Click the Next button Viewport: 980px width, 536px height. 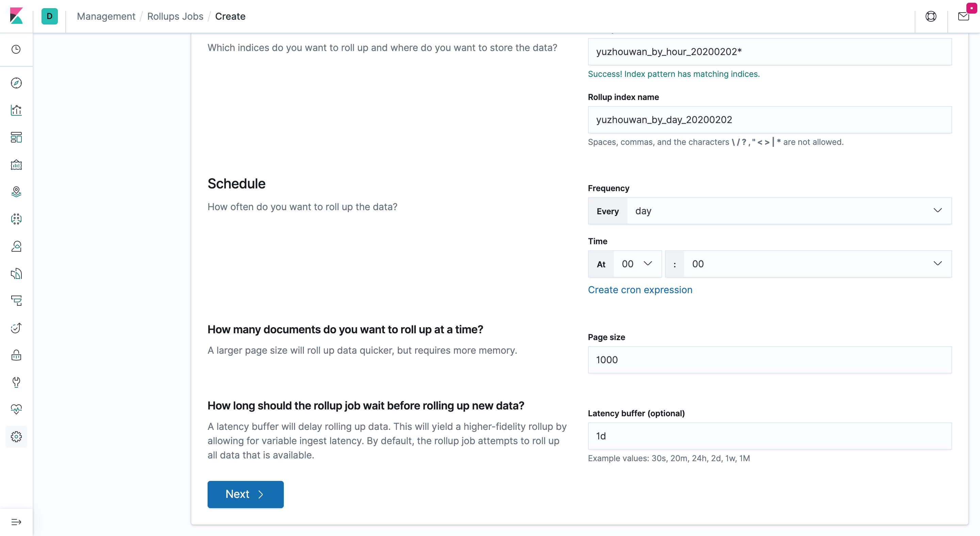point(245,494)
